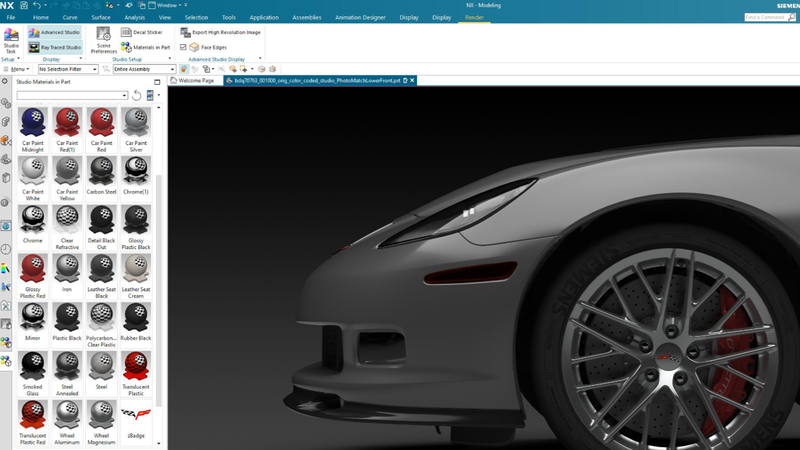Open the Analysis ribbon tab

click(x=135, y=17)
